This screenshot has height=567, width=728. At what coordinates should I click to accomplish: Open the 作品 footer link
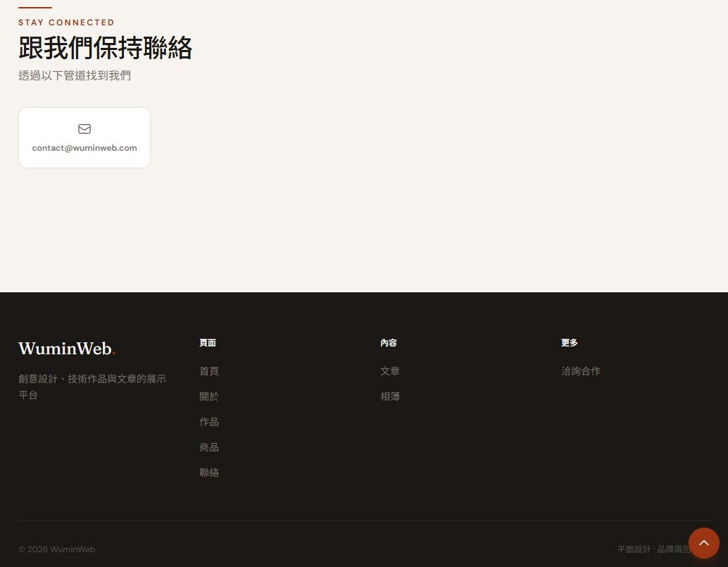[x=209, y=422]
